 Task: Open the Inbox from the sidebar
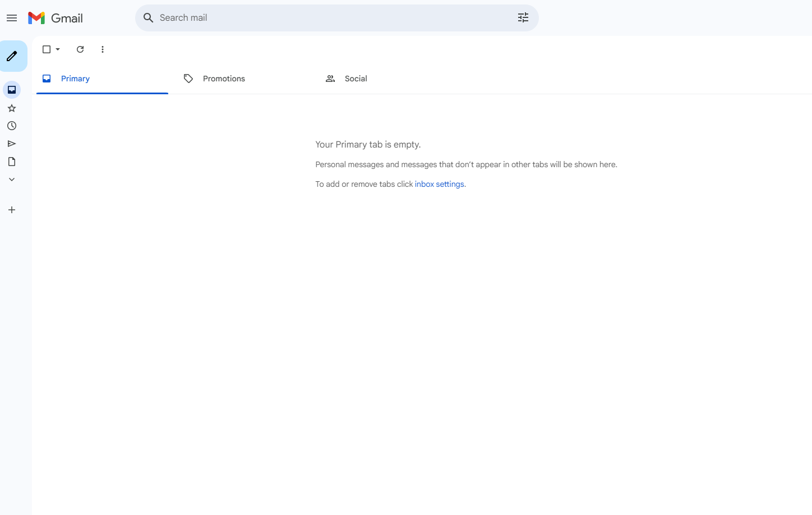click(12, 90)
